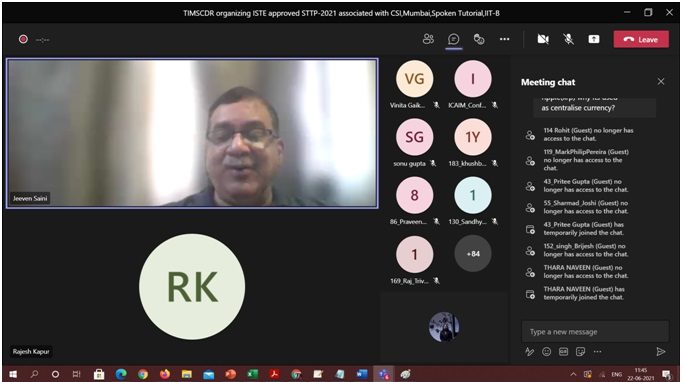Screen dimensions: 684x382
Task: Select Vinita Gaik participant avatar
Action: click(414, 79)
